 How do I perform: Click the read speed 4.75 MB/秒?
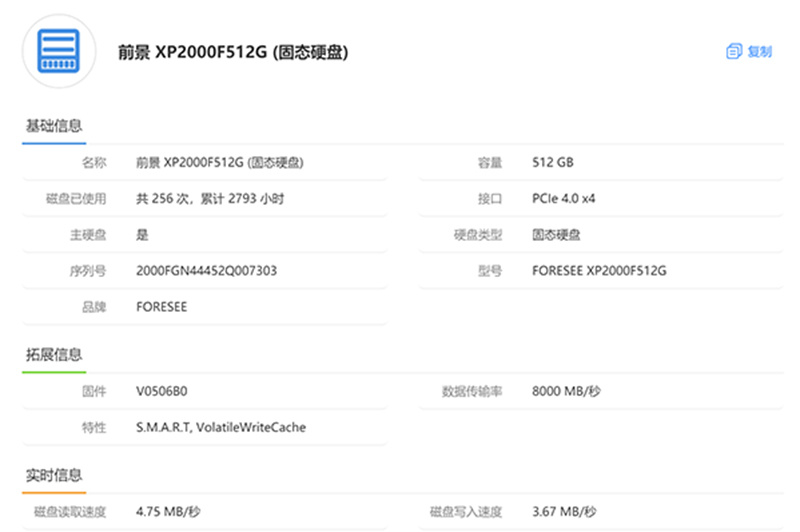click(x=168, y=512)
